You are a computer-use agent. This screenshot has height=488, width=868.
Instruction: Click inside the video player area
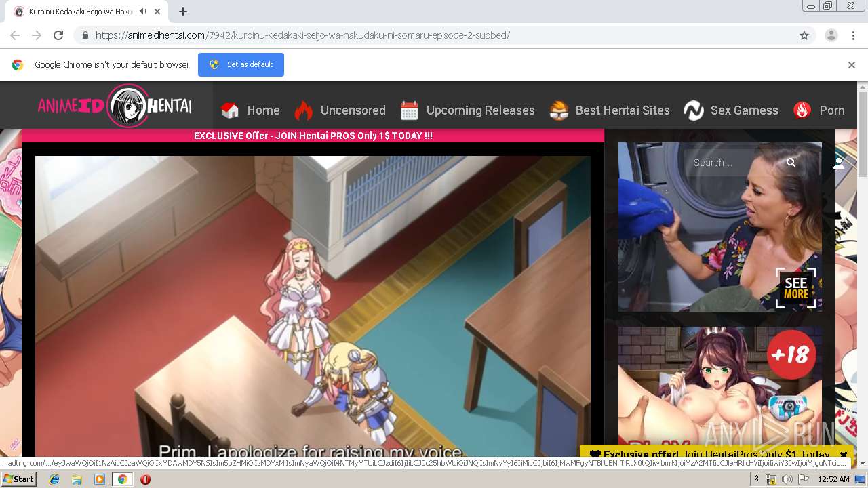(313, 306)
